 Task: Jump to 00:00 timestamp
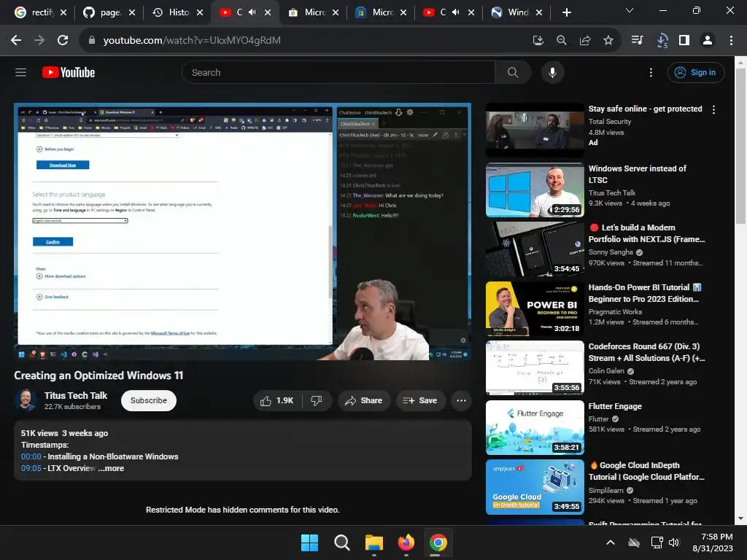[x=31, y=456]
